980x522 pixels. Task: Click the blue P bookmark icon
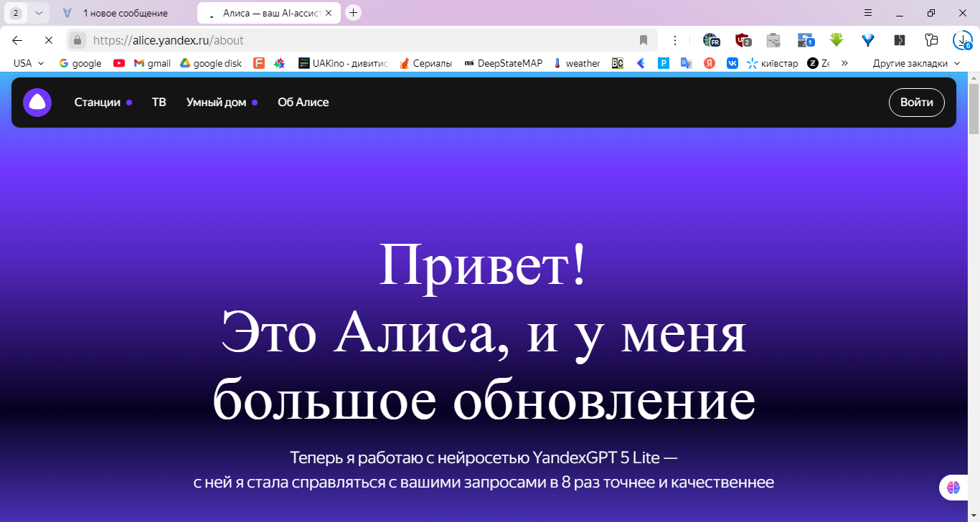(664, 63)
